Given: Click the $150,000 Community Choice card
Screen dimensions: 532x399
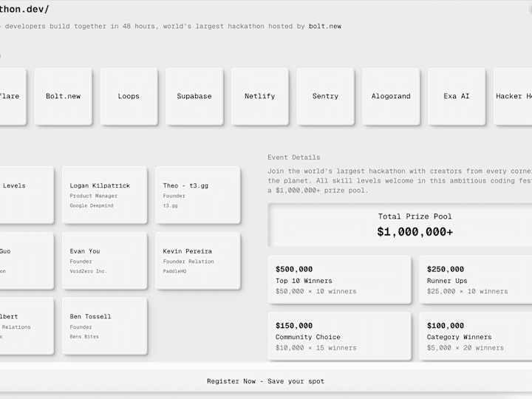Looking at the screenshot, I should pyautogui.click(x=339, y=336).
